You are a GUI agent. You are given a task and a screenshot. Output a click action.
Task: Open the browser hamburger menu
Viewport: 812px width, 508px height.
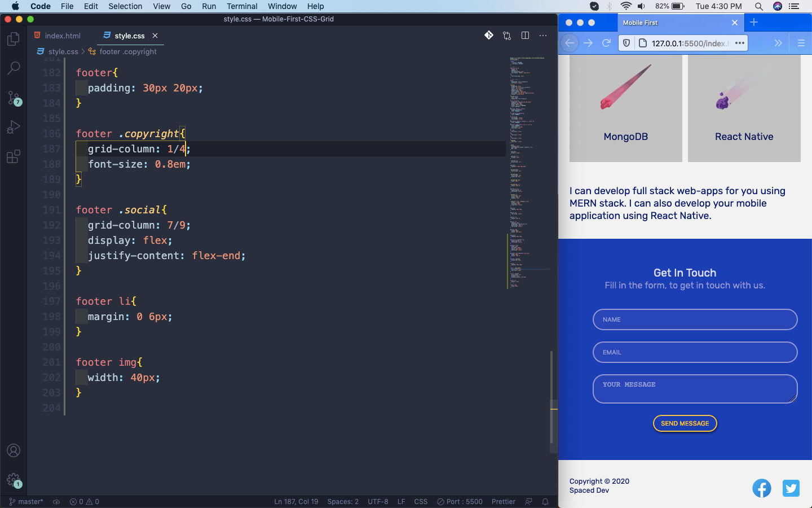(x=801, y=43)
